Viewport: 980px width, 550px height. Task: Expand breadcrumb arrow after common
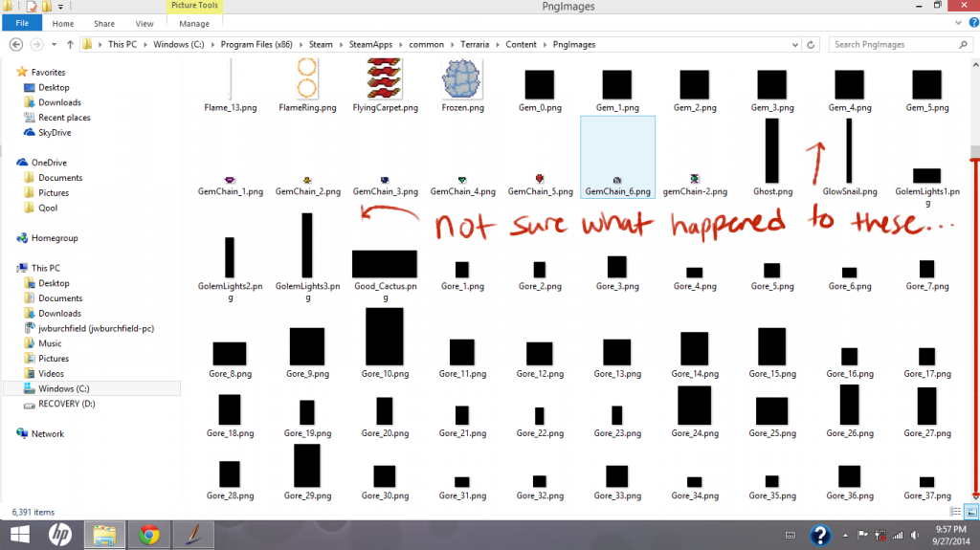(453, 44)
